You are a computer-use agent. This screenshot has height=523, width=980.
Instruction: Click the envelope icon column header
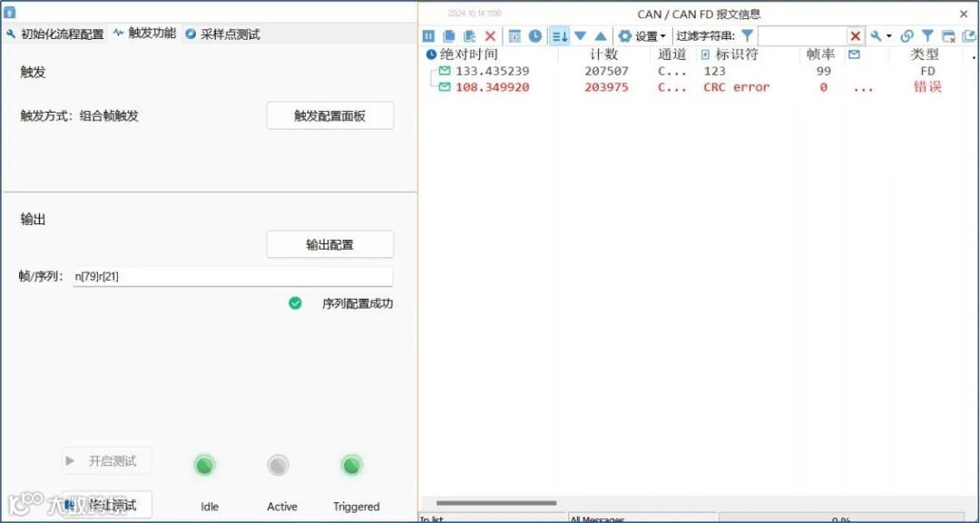point(854,54)
